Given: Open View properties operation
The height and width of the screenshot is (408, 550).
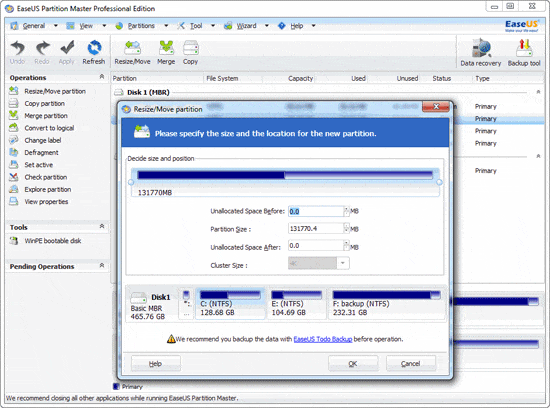Looking at the screenshot, I should [x=46, y=202].
